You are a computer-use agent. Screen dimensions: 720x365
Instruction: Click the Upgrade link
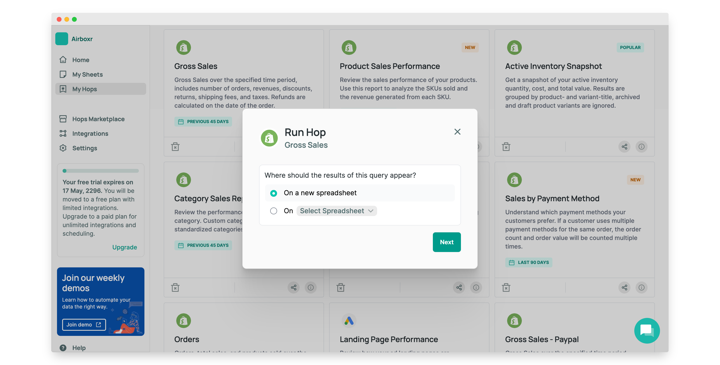click(124, 247)
